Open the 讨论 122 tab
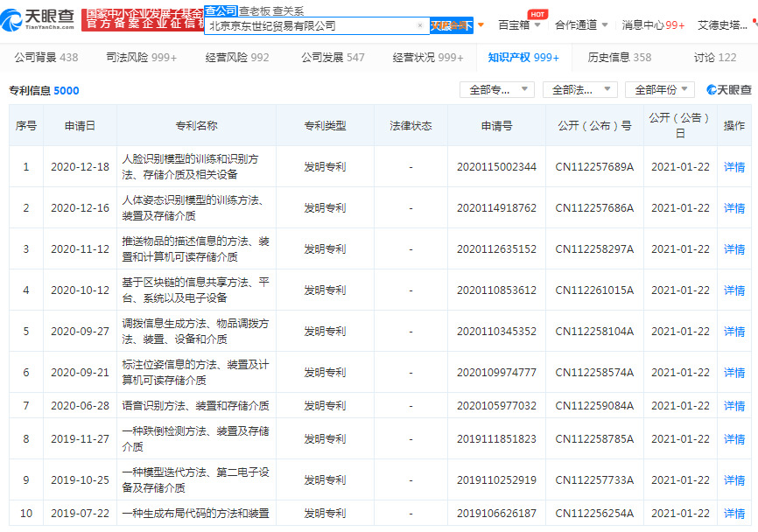The height and width of the screenshot is (532, 758). coord(715,58)
